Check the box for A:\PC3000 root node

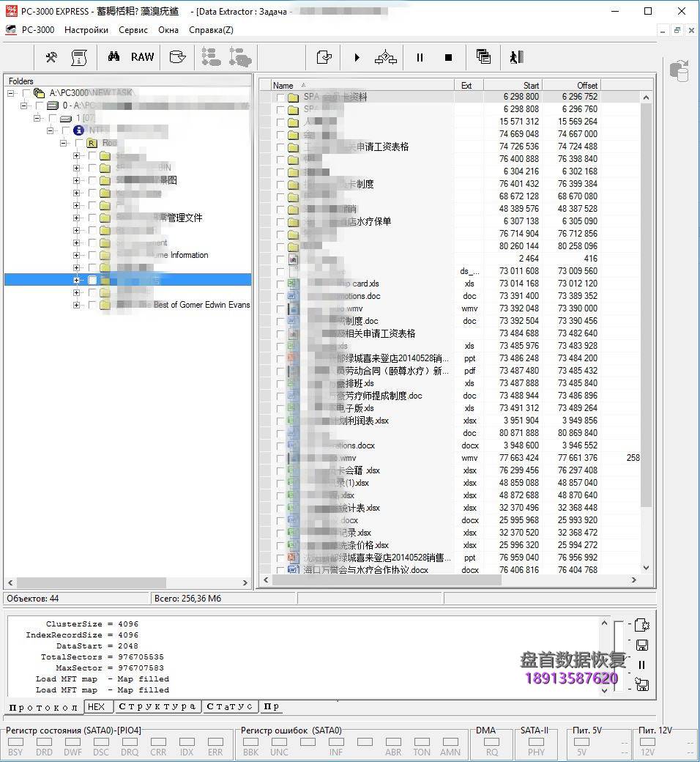click(x=27, y=93)
